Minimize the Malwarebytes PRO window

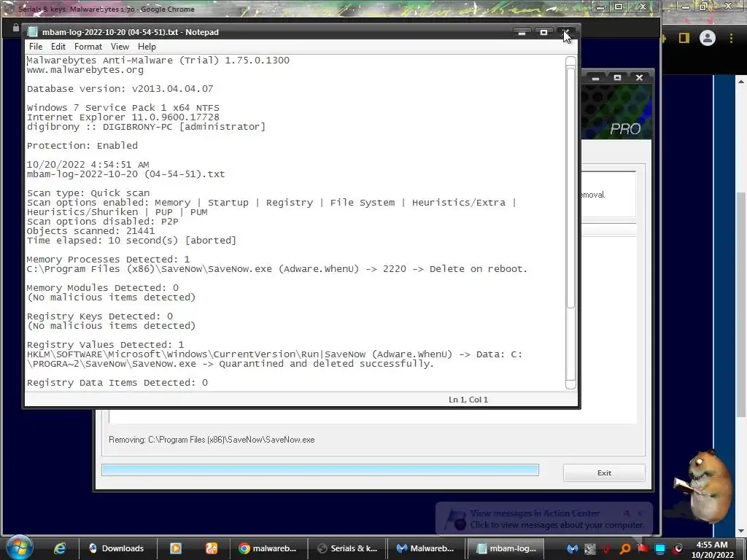(595, 77)
